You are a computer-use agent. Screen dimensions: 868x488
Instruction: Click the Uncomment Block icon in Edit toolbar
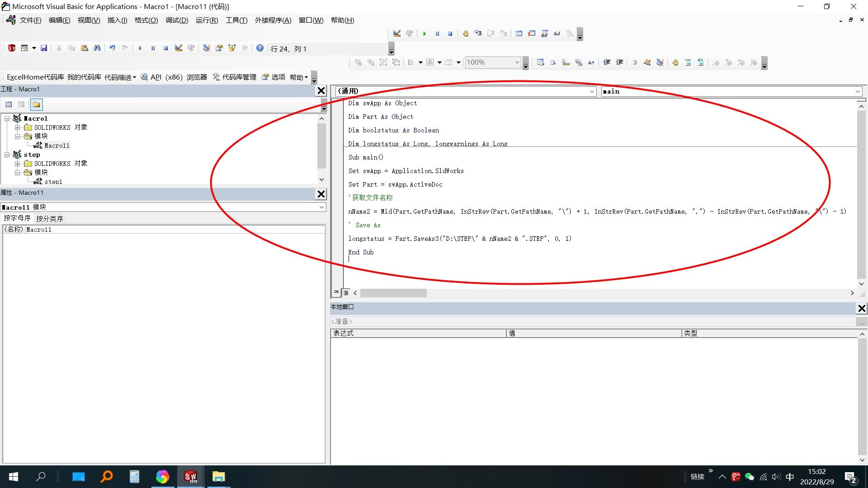[x=700, y=62]
